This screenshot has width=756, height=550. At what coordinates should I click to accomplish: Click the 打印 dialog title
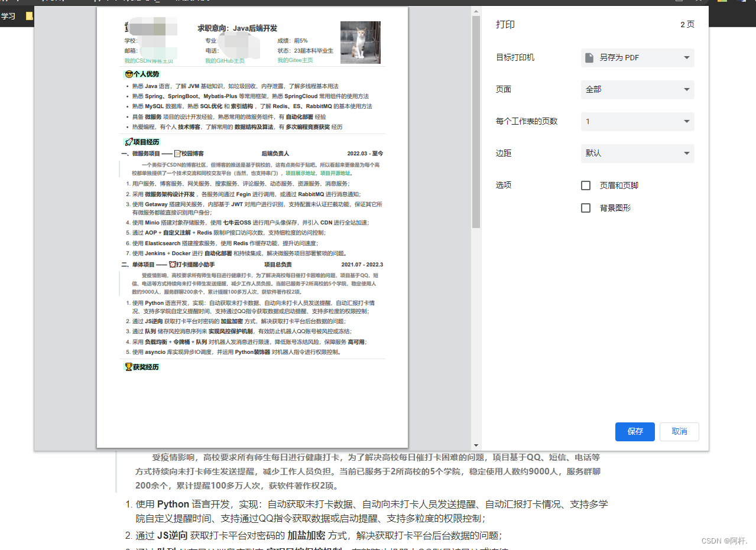coord(505,25)
